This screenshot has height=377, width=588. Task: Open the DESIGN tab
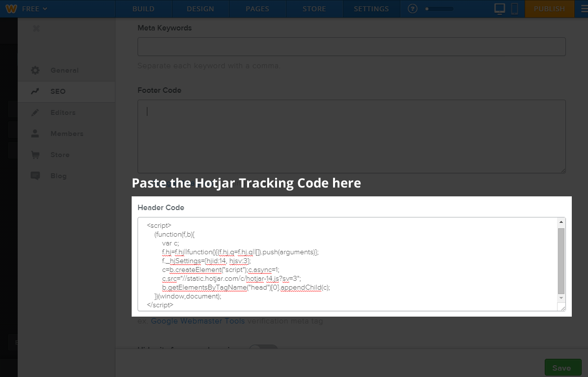[200, 9]
